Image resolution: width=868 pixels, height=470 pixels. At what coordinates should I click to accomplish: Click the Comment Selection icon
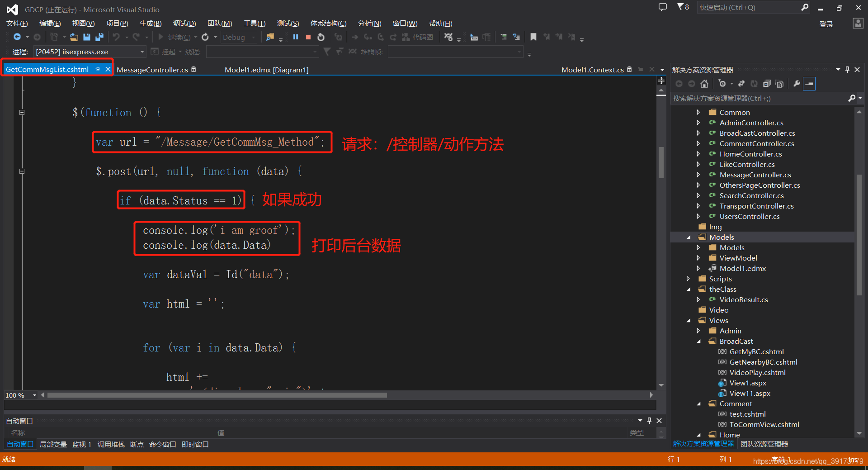tap(503, 37)
